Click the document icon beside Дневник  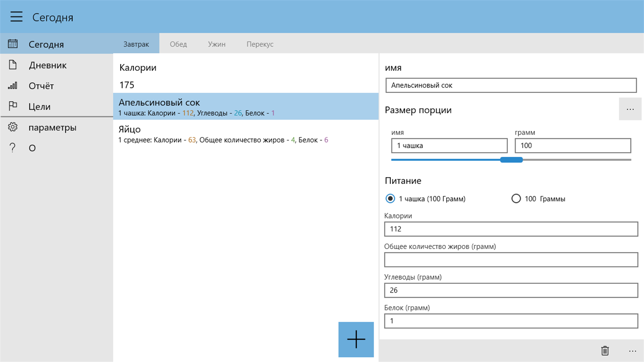pos(13,65)
